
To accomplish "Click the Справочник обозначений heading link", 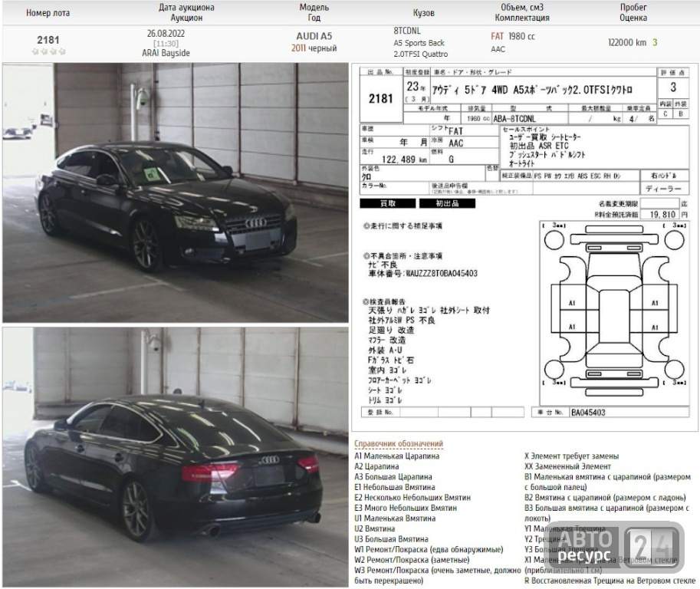I will [399, 443].
